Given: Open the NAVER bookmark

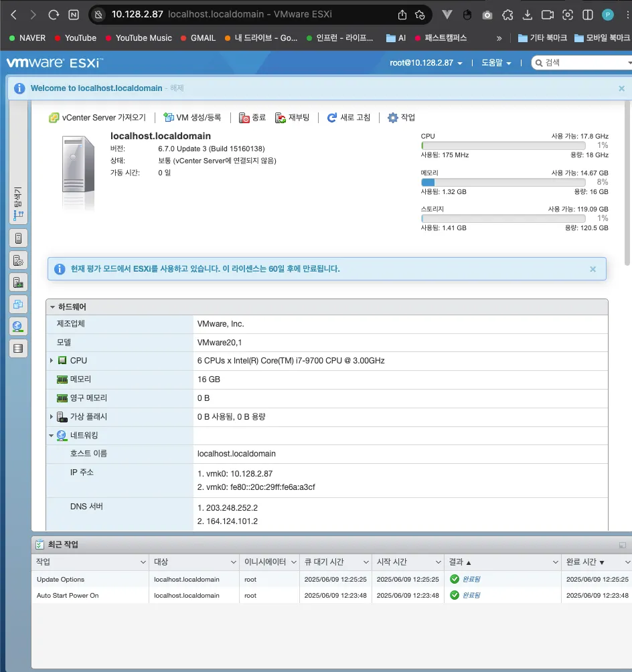Looking at the screenshot, I should 27,38.
